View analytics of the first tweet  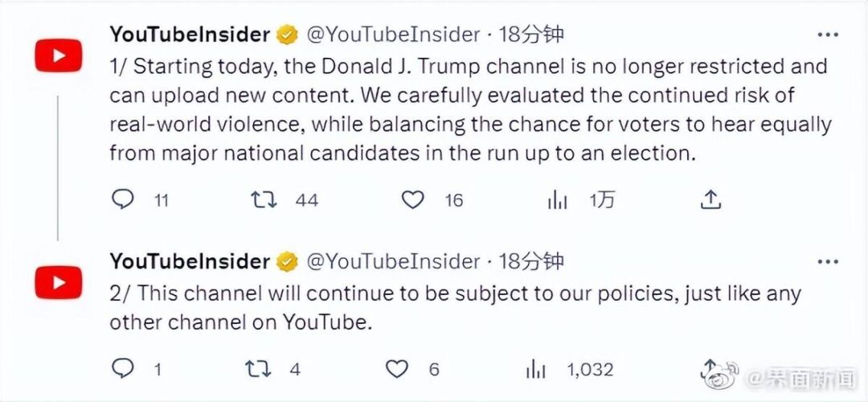tap(557, 200)
